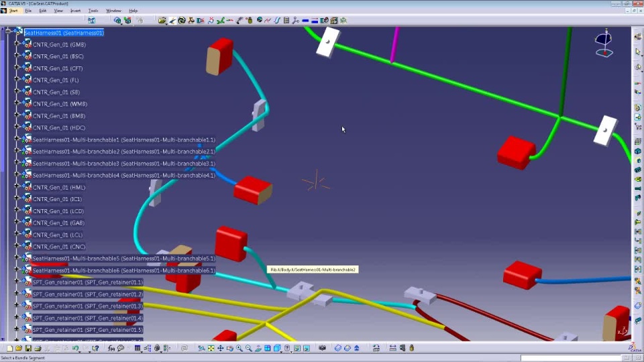
Task: Click the Normal View icon
Action: coord(258,348)
